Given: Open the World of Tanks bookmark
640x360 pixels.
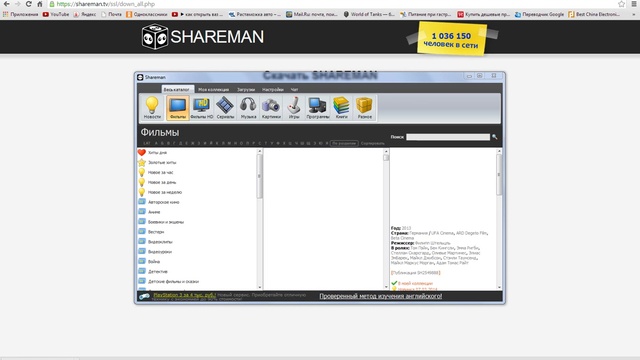Looking at the screenshot, I should [x=369, y=14].
